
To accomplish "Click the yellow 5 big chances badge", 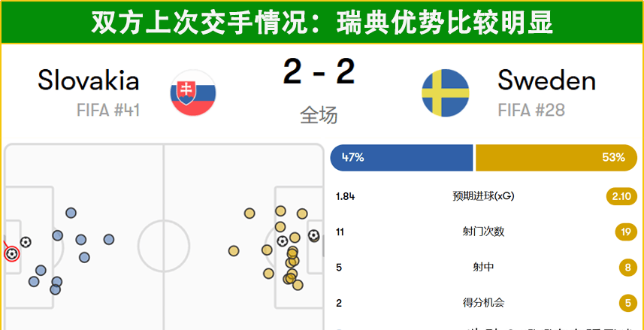I will [x=625, y=303].
